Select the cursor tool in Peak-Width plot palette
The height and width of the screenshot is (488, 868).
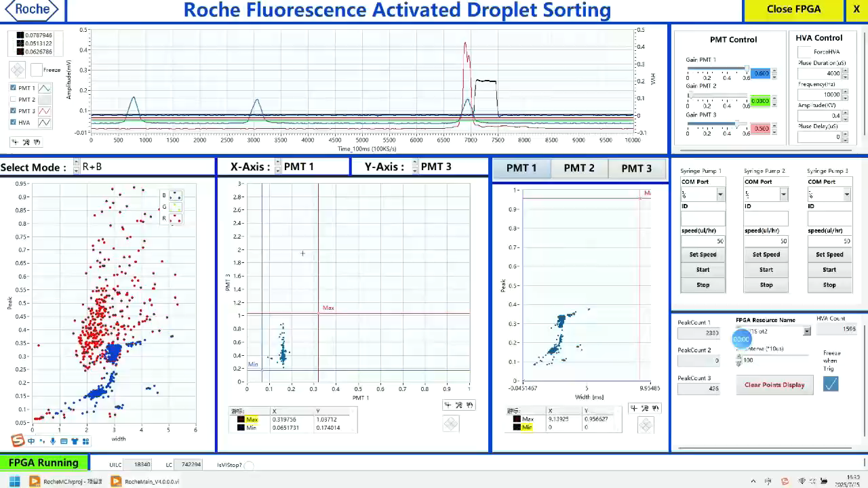pyautogui.click(x=633, y=408)
